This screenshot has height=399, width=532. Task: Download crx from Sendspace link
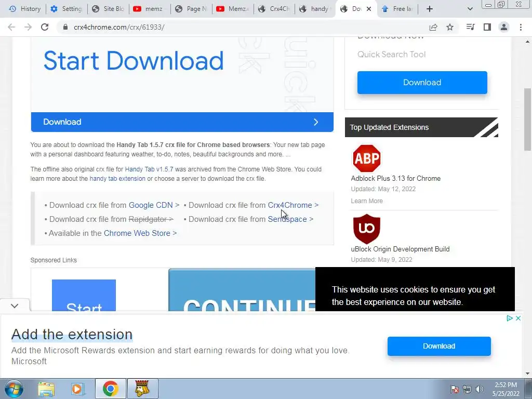click(x=287, y=219)
